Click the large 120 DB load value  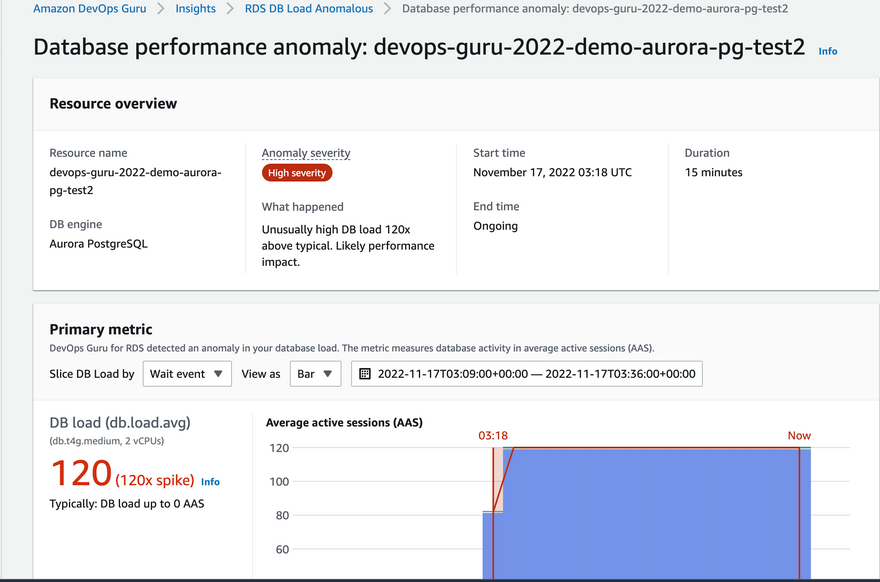[81, 473]
